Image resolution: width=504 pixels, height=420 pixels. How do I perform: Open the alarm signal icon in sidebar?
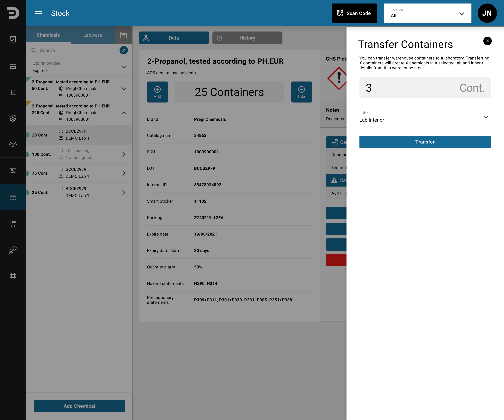13,144
